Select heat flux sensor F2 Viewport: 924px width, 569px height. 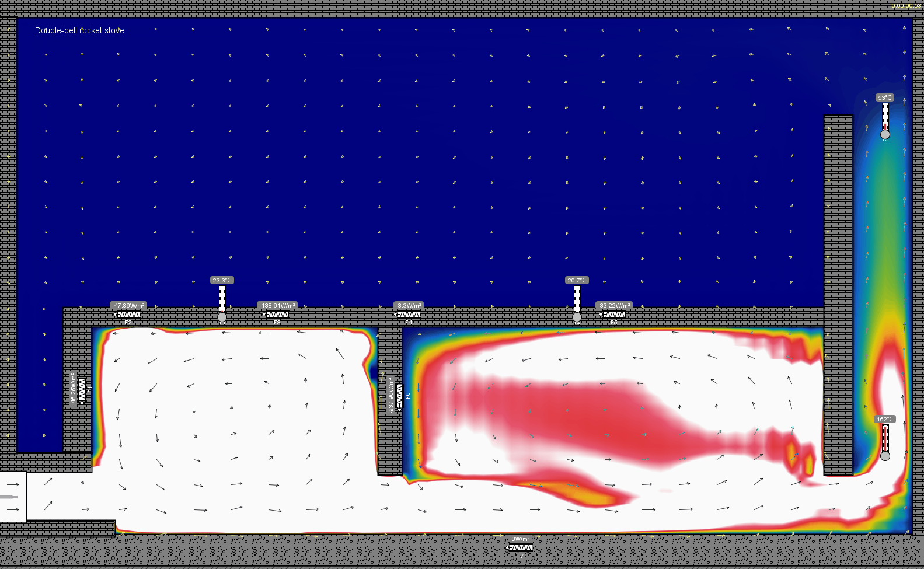[x=128, y=315]
